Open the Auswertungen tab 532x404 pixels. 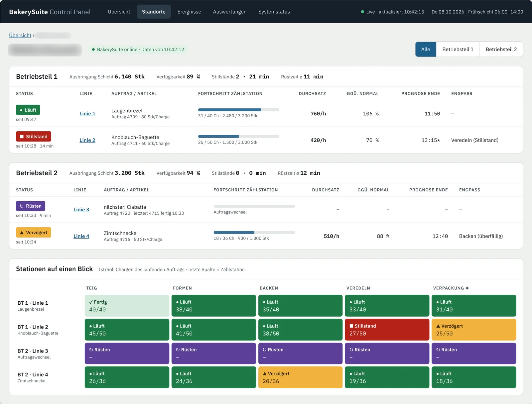[x=230, y=12]
